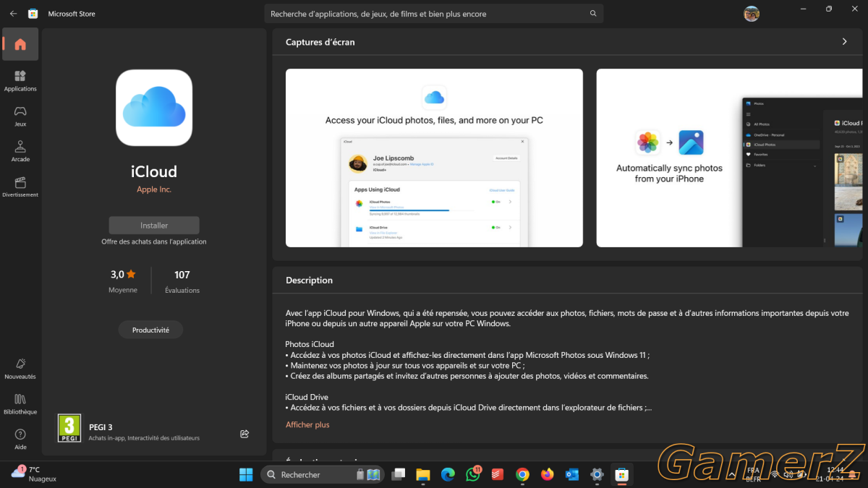
Task: Expand the Captures d'écran section chevron
Action: click(x=844, y=42)
